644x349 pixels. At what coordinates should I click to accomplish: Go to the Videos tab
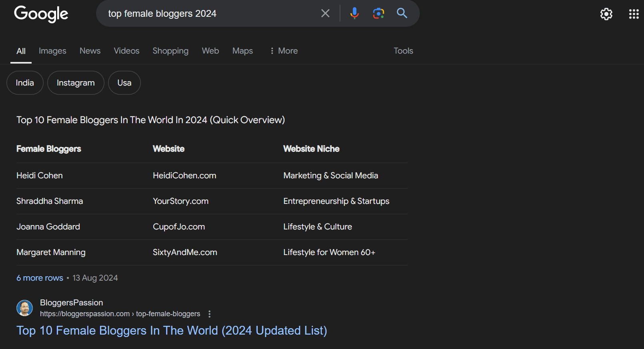point(126,51)
